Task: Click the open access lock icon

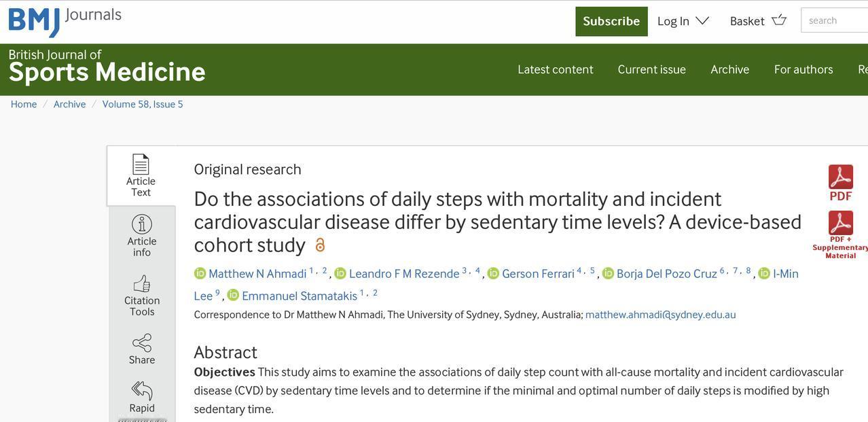Action: coord(320,245)
